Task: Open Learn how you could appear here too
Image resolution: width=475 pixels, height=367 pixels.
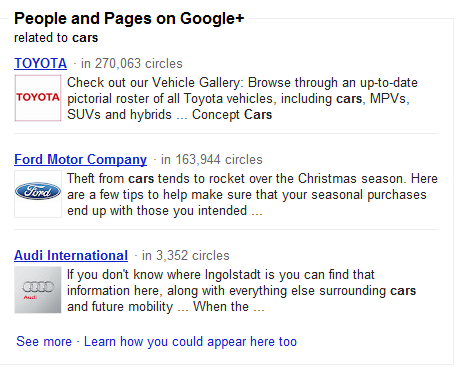Action: (190, 342)
